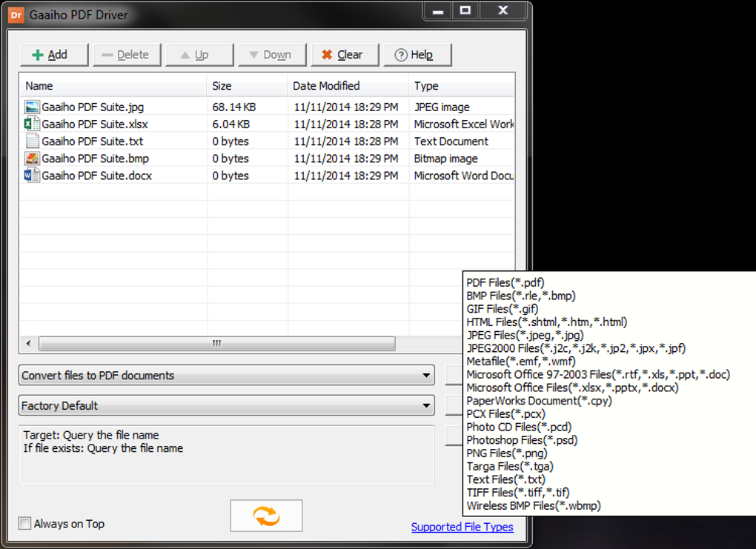Click the 68.14 KB size cell

(x=233, y=107)
